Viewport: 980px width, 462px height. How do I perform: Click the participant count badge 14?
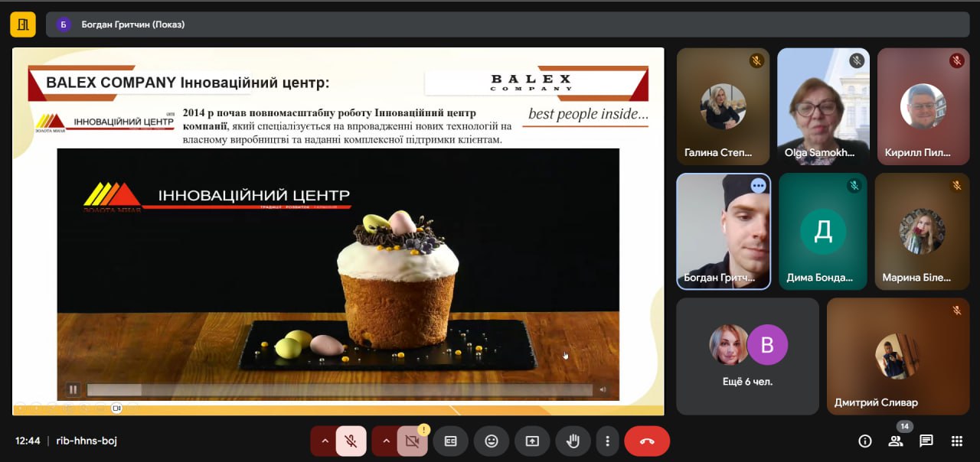[x=904, y=426]
